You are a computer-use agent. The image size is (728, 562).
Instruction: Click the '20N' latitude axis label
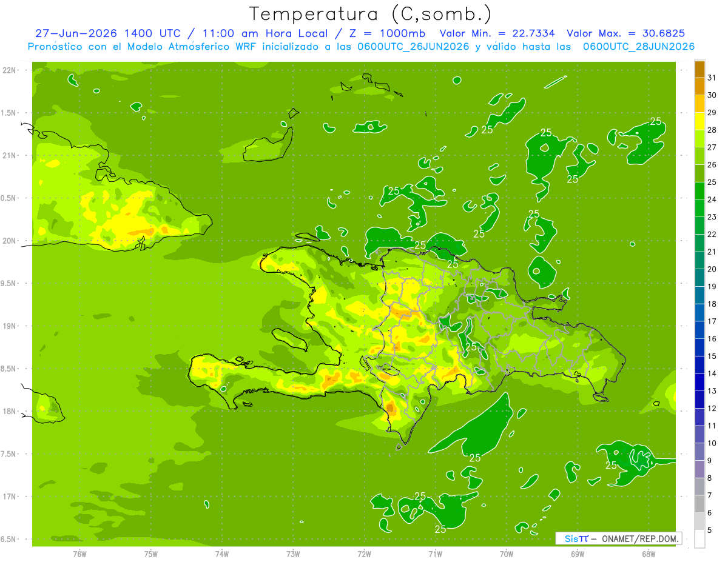pos(10,241)
